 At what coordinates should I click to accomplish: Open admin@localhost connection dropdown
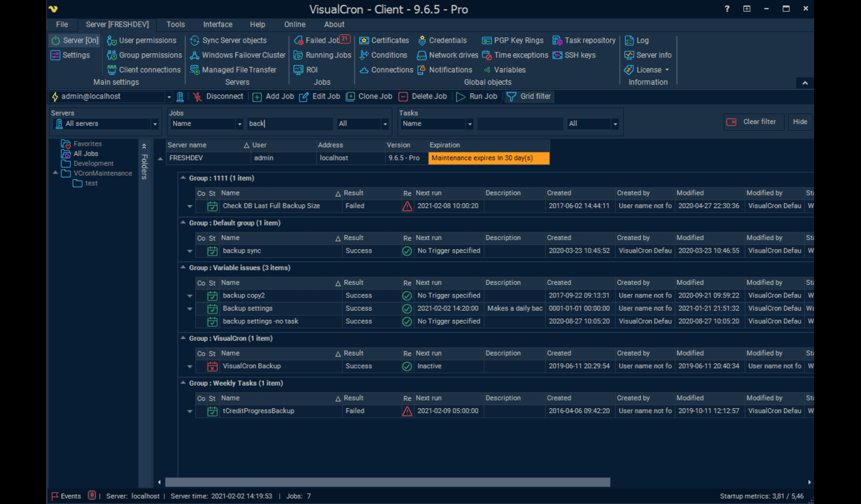point(169,97)
